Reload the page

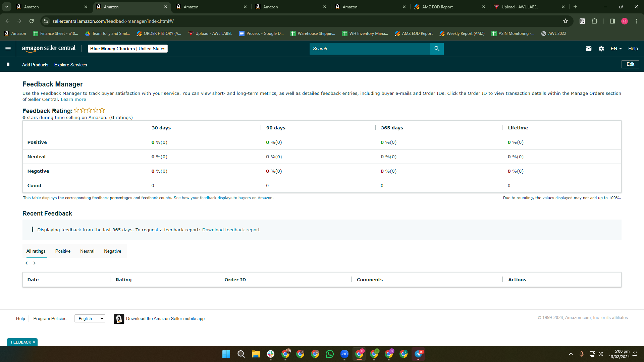pyautogui.click(x=32, y=21)
